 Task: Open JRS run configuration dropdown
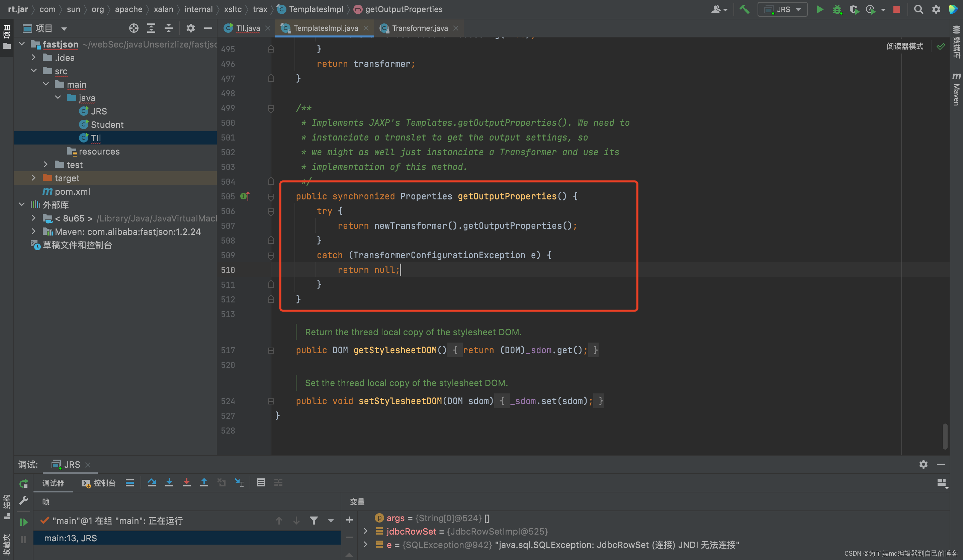click(x=782, y=9)
